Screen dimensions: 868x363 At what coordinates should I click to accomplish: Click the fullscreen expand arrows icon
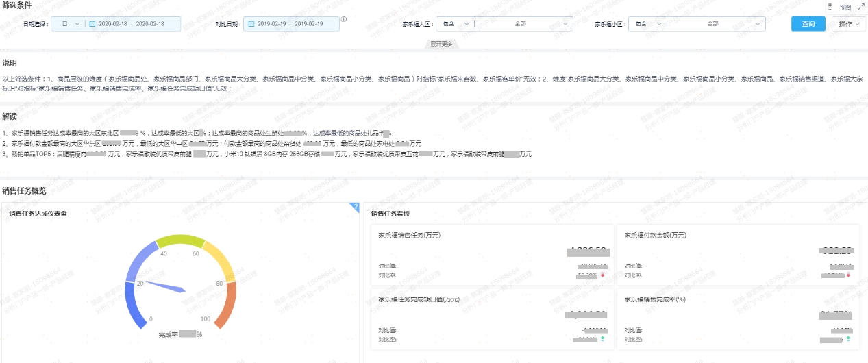point(861,7)
